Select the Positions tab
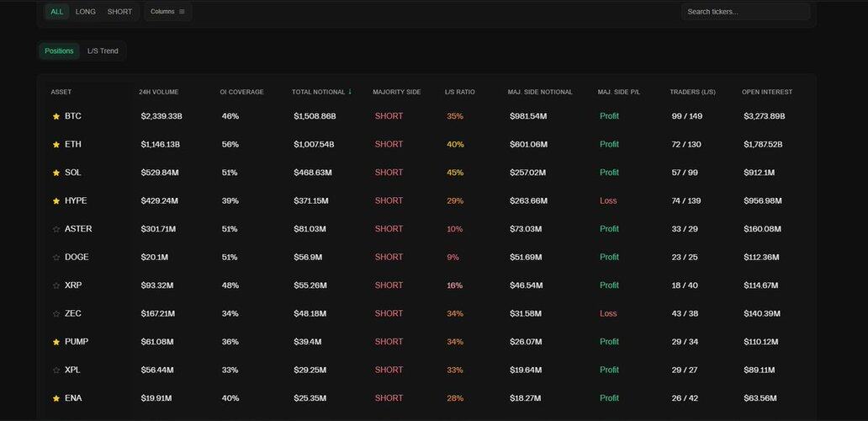The width and height of the screenshot is (868, 421). tap(59, 51)
